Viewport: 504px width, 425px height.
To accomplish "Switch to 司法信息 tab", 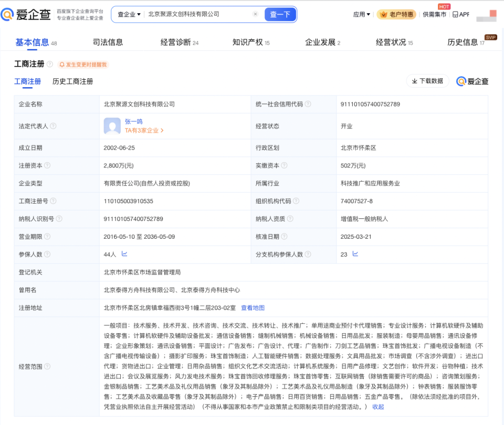I will click(108, 42).
